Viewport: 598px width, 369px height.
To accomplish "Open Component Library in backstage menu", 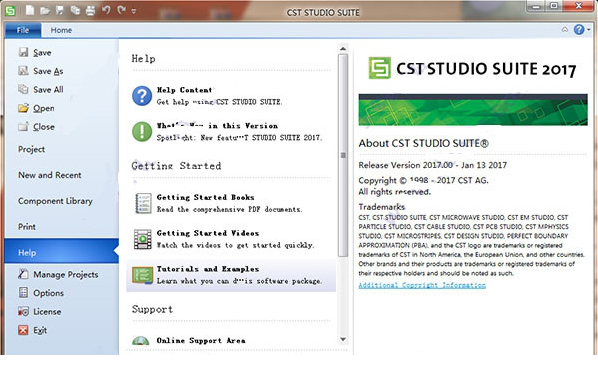I will point(55,201).
